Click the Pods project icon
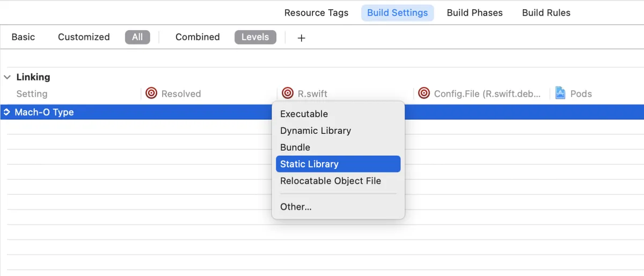644x276 pixels. [560, 93]
